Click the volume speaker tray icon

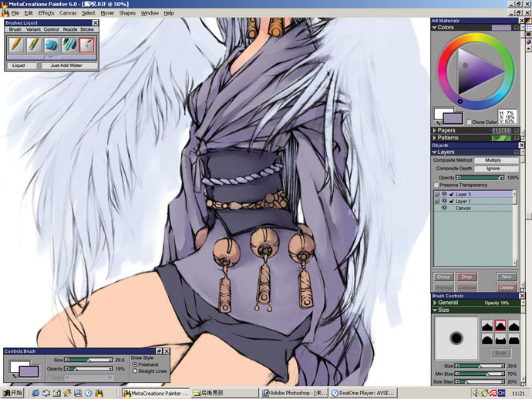point(476,394)
